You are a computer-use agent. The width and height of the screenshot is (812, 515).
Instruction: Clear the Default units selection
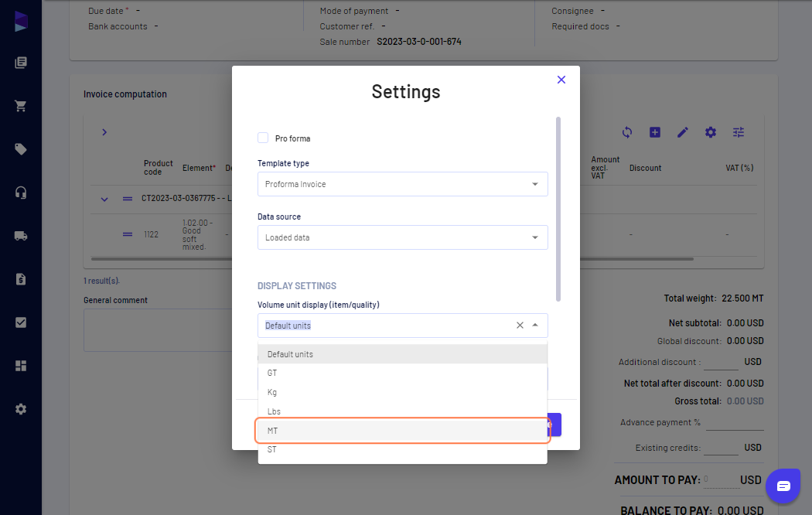[520, 325]
